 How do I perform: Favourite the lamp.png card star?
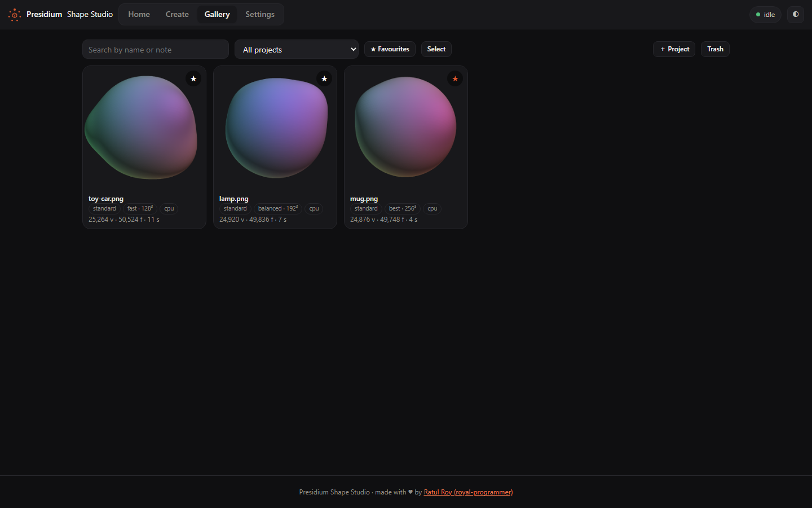tap(324, 78)
